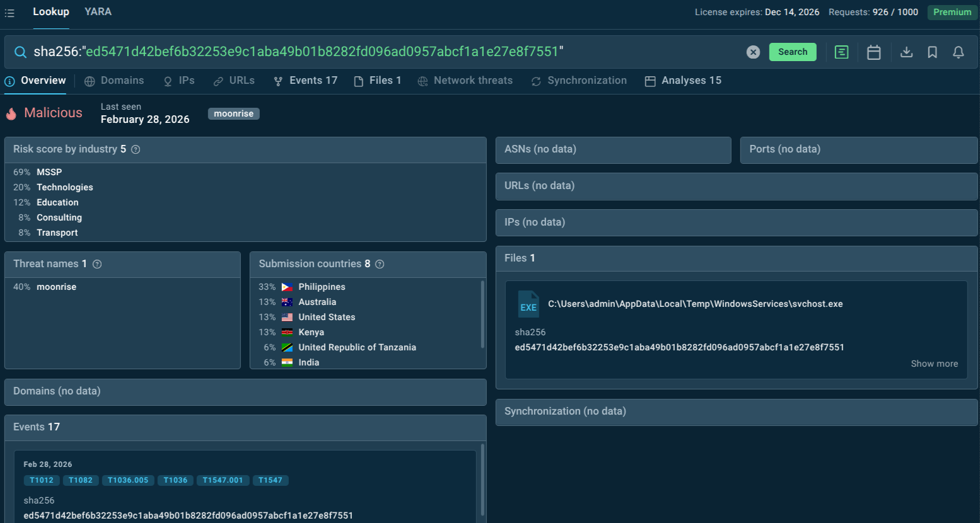This screenshot has height=523, width=980.
Task: Click the blue EXE file icon
Action: tap(528, 304)
